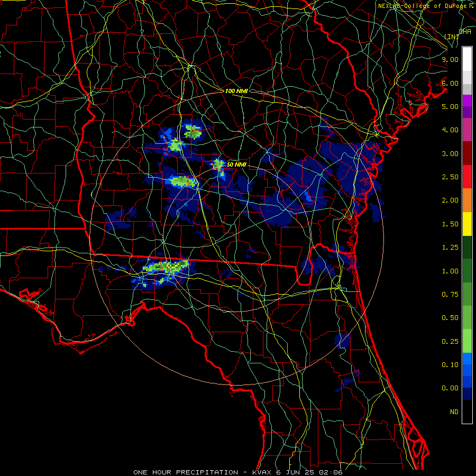Click the OHA product code label
The height and width of the screenshot is (476, 476).
(465, 32)
